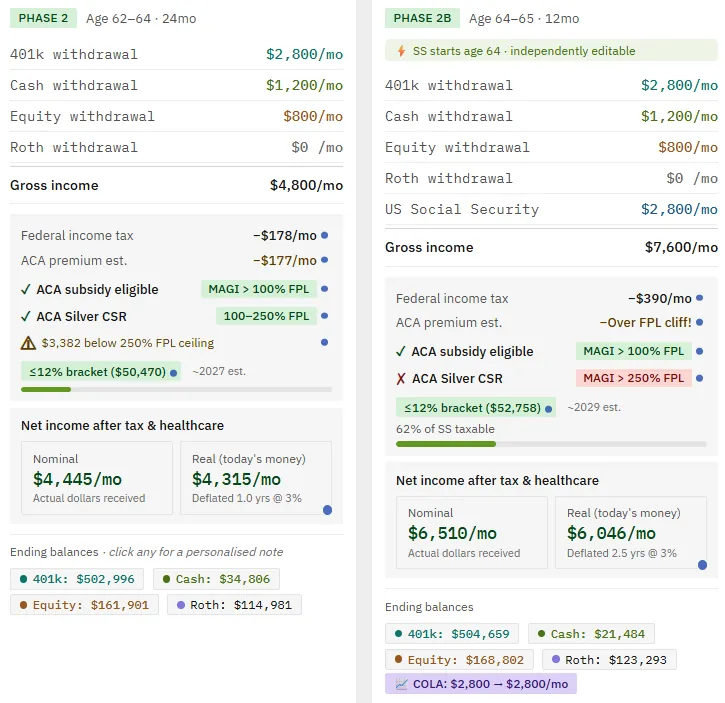
Task: Click blue dot in Phase 2 Real income box
Action: point(327,510)
